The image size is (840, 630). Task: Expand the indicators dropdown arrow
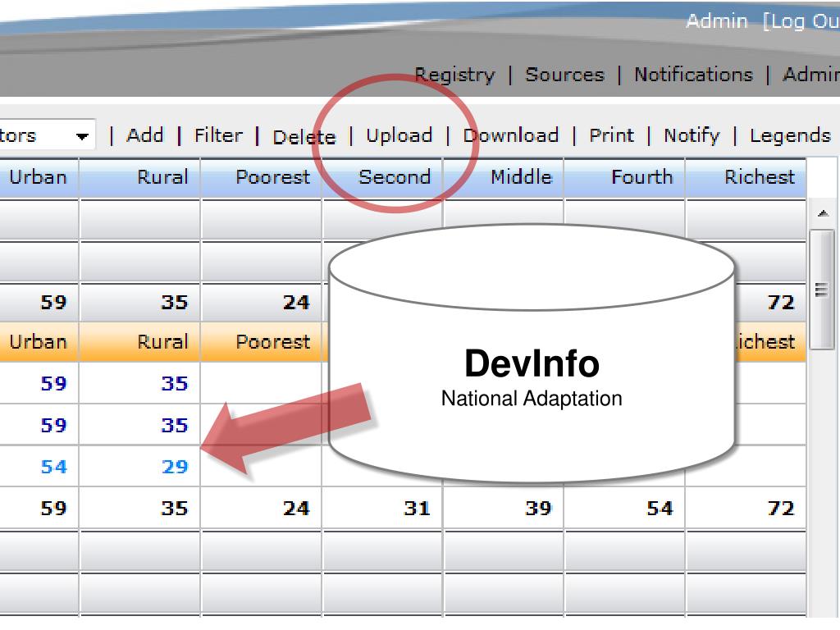point(82,136)
